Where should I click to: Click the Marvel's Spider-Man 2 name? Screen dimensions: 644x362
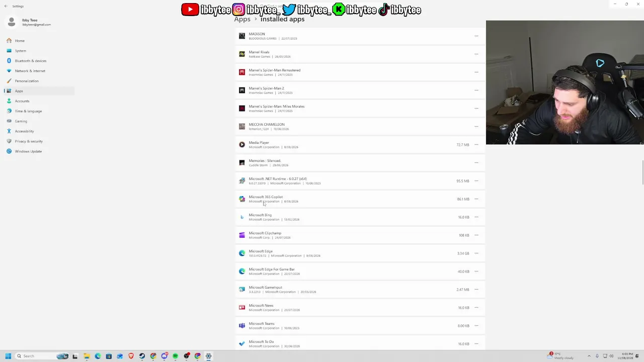pos(266,88)
